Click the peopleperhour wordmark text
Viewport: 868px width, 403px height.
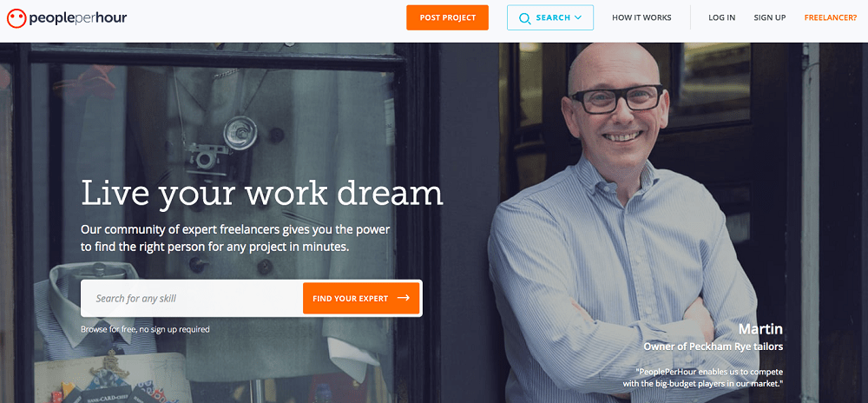[x=77, y=18]
